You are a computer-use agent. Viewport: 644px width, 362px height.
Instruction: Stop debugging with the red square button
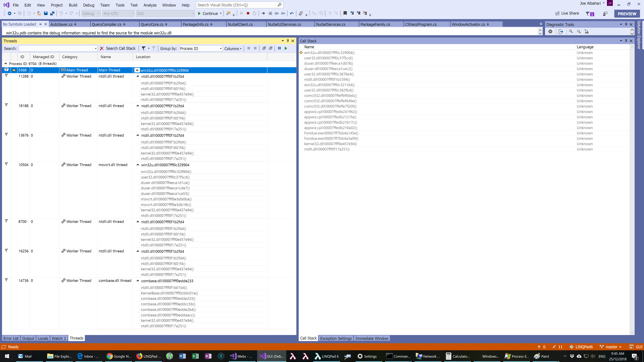point(248,13)
